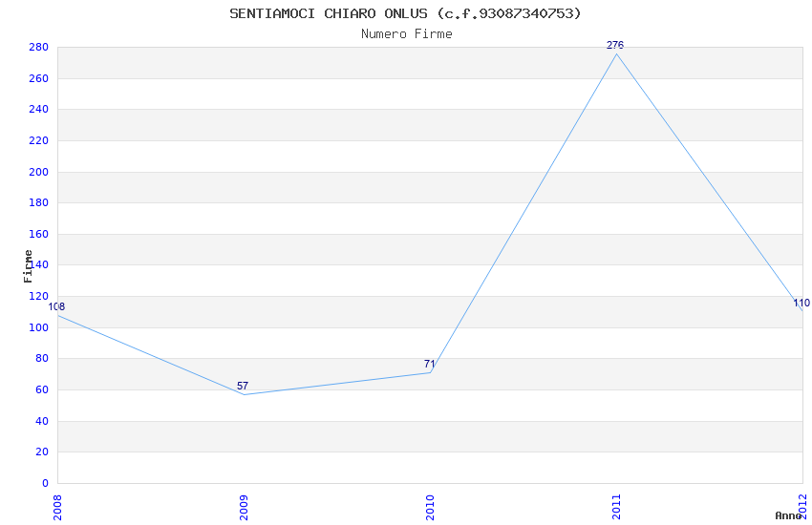Click the subtitle Numero Firme

[x=407, y=34]
